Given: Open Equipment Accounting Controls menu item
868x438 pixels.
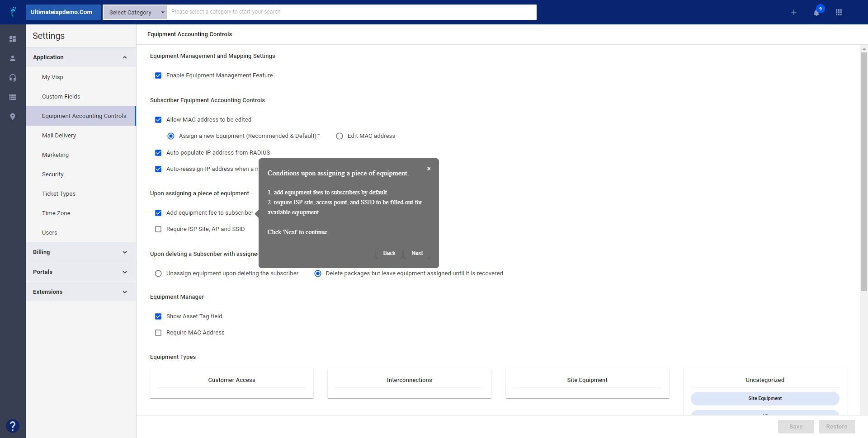Looking at the screenshot, I should (x=80, y=116).
